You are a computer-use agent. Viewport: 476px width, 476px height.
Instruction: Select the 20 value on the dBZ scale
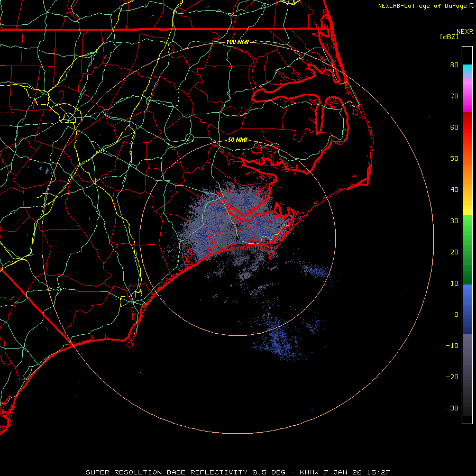[454, 252]
